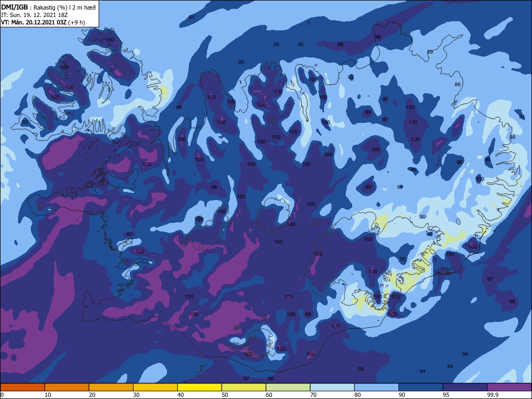Click the '93' humidity value on the map
Image resolution: width=532 pixels, height=399 pixels.
(25, 122)
